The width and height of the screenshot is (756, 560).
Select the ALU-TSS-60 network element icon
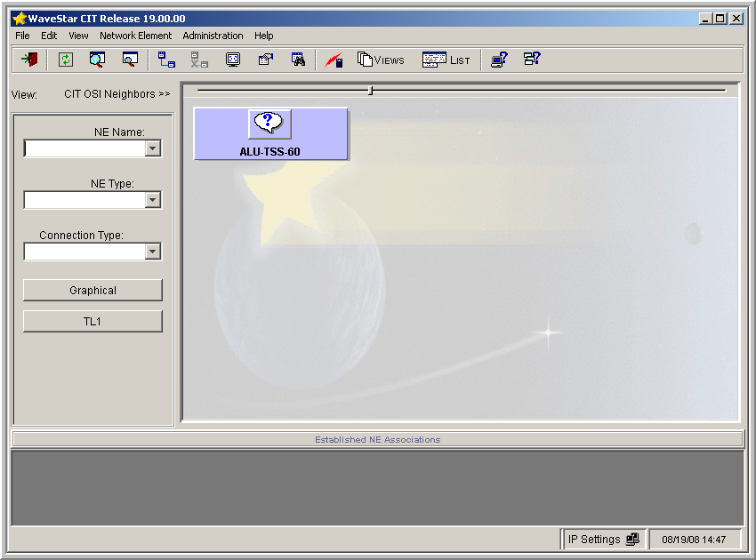(269, 124)
